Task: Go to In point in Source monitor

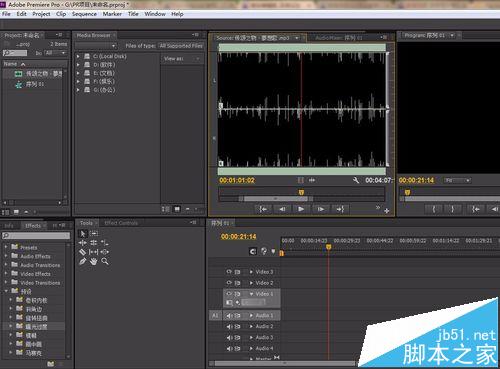Action: 263,209
